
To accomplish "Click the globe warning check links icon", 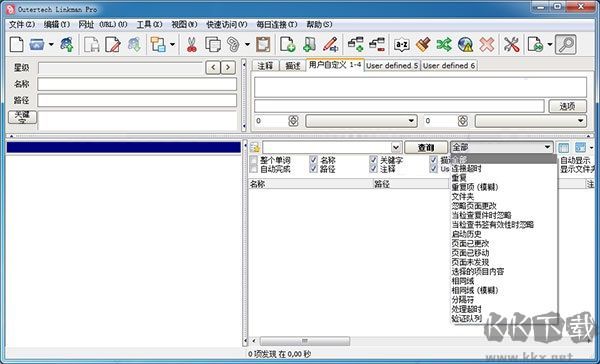I will (x=466, y=45).
